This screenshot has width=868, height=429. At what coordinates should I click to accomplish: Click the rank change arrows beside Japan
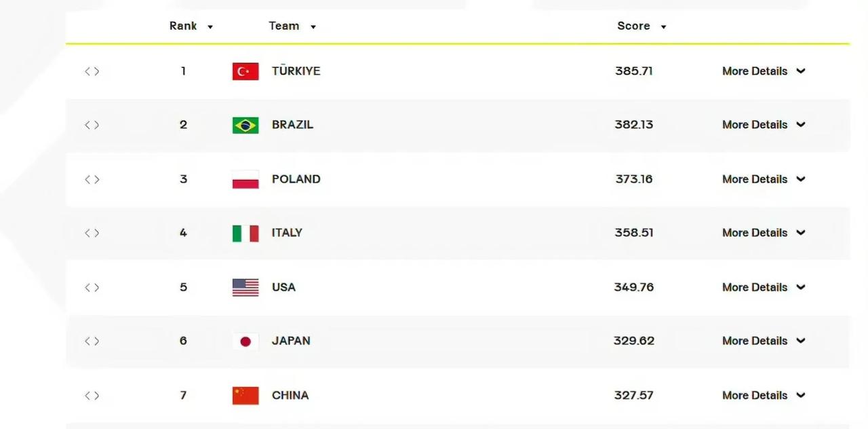(x=92, y=341)
